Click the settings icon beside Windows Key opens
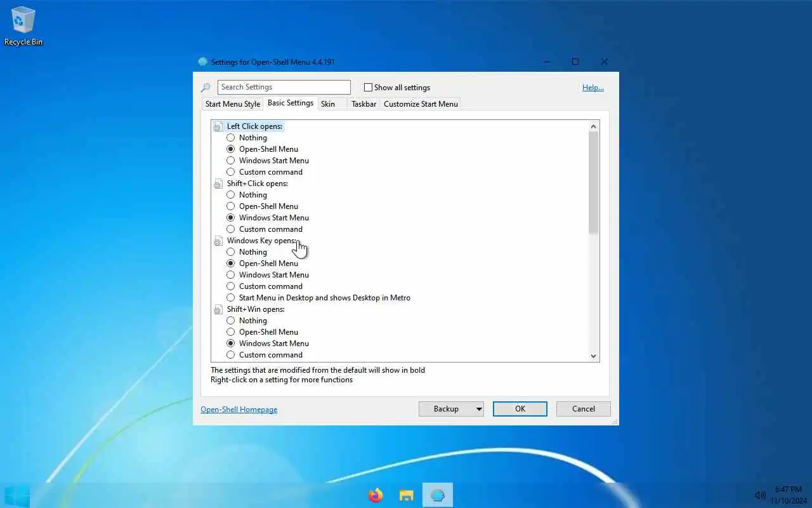This screenshot has height=508, width=812. pos(218,241)
